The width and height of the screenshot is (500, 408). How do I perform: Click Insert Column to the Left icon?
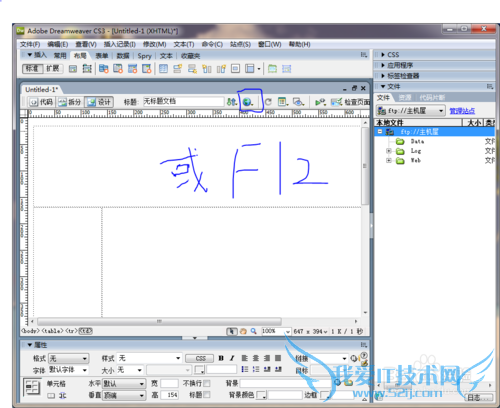coord(207,69)
